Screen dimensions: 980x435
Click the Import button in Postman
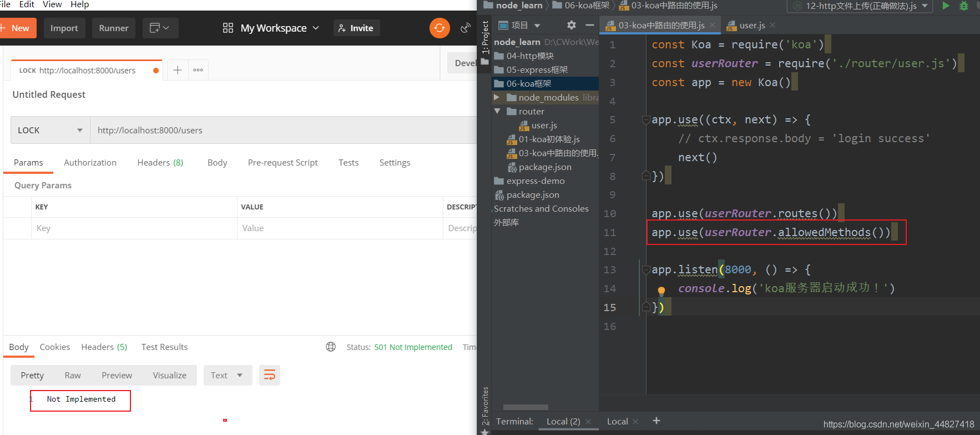(x=64, y=28)
